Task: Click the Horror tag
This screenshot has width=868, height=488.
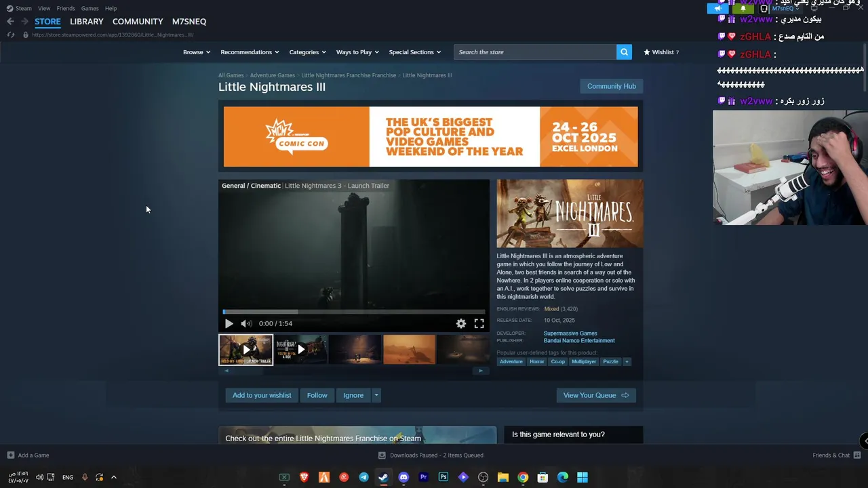Action: pos(537,362)
